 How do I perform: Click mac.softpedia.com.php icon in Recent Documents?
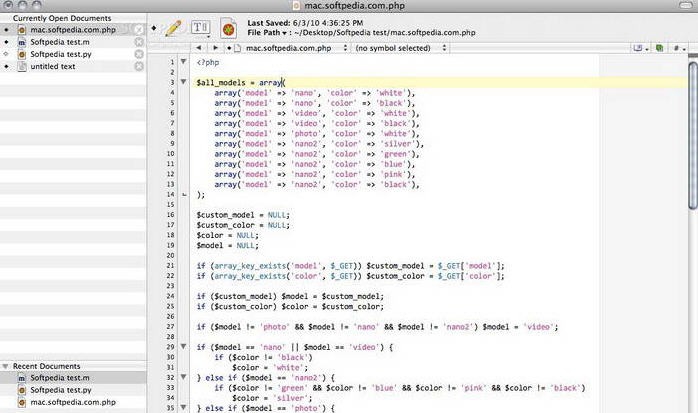coord(22,402)
